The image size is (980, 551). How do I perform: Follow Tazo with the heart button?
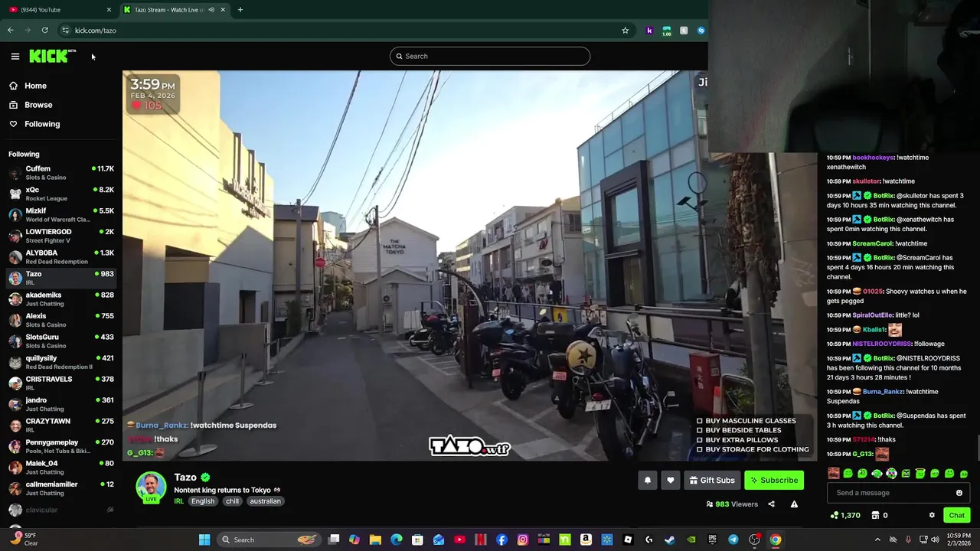click(x=671, y=480)
